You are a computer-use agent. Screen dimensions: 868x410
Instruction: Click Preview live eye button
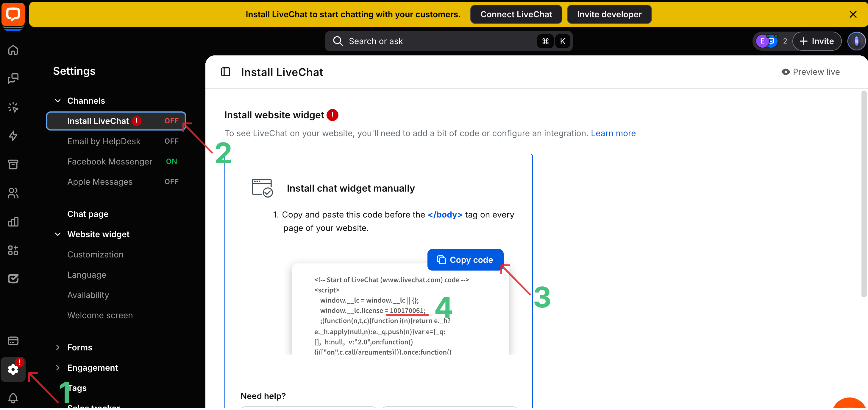(810, 72)
